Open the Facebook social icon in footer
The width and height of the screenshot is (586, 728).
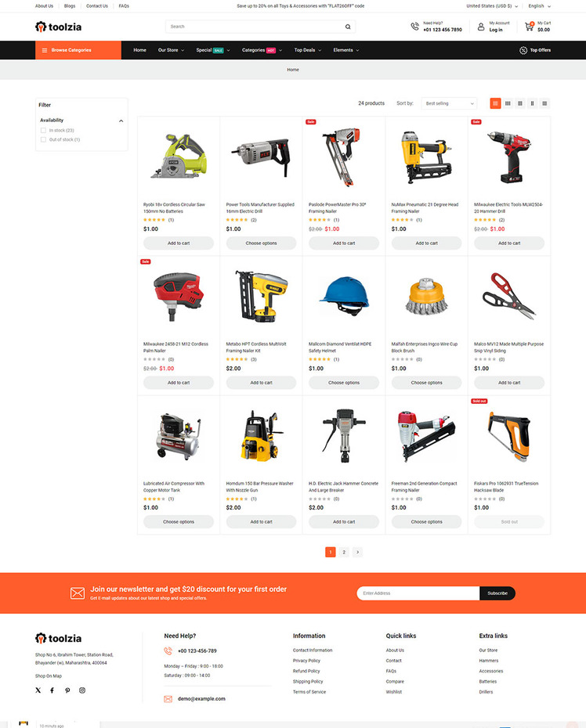coord(52,690)
